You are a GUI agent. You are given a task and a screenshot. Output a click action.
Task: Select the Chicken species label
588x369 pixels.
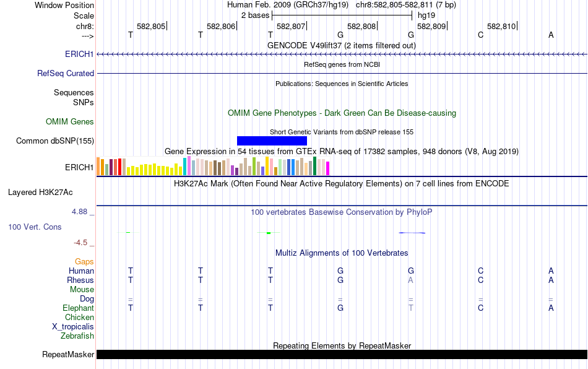[79, 317]
